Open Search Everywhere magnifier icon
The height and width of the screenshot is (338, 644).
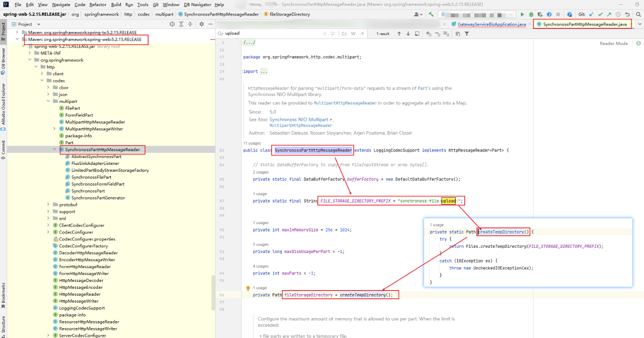638,14
